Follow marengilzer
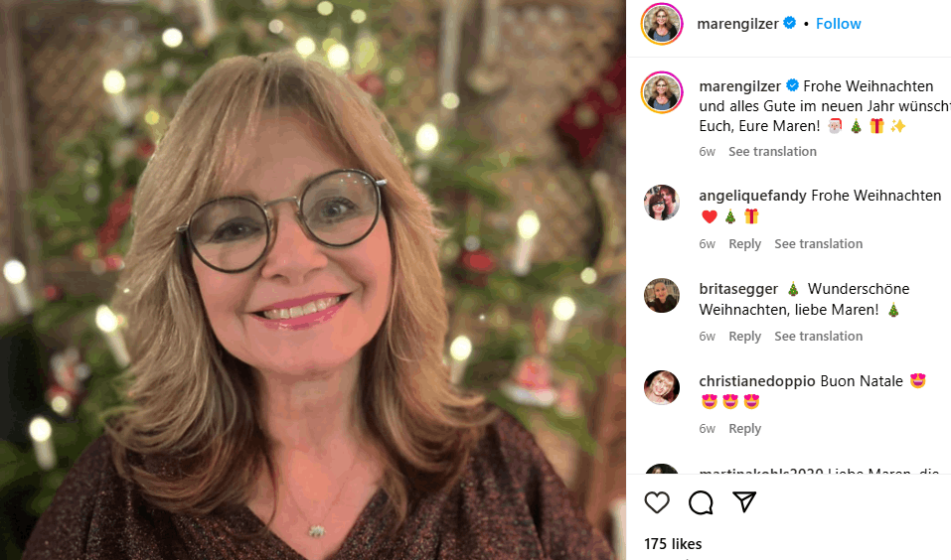The width and height of the screenshot is (951, 560). (838, 23)
